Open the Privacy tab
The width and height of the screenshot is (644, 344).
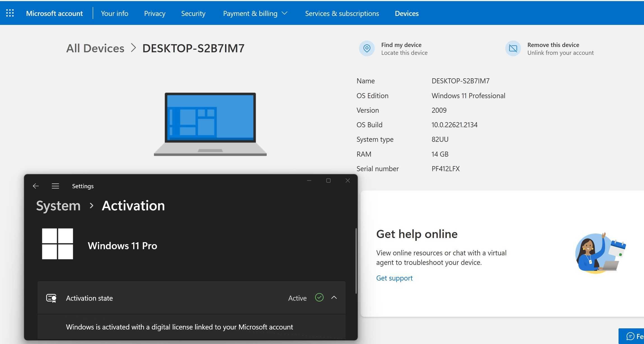coord(154,13)
